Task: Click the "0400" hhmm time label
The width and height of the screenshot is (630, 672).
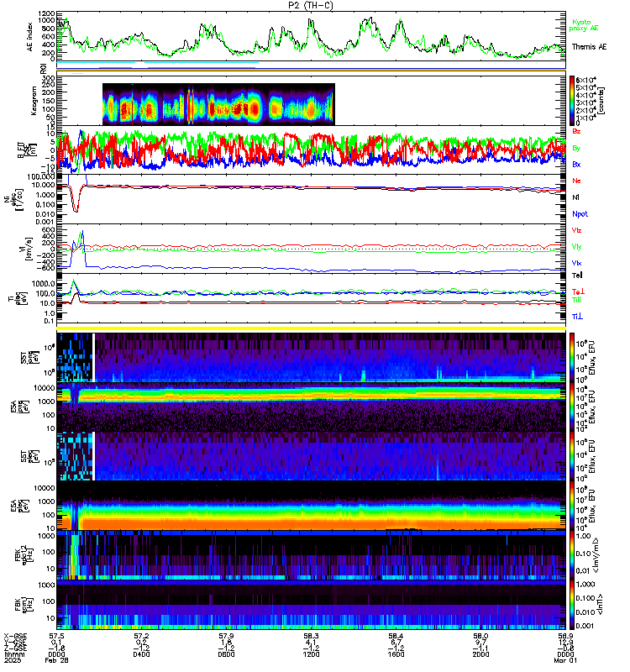Action: (141, 654)
